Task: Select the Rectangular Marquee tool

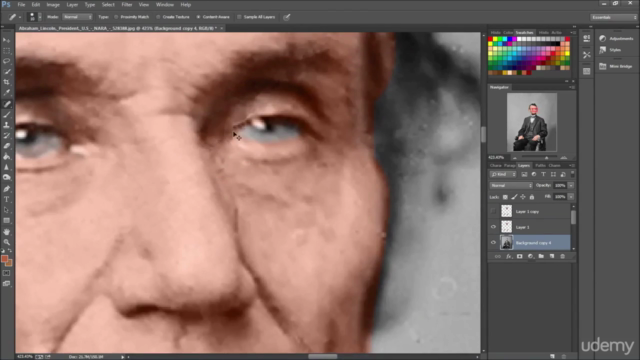Action: coord(7,51)
